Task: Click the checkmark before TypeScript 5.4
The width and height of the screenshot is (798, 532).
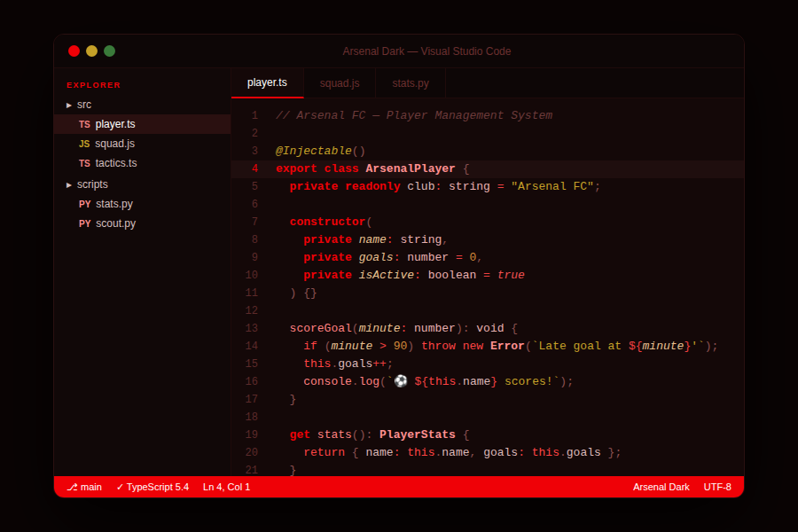Action: click(120, 487)
